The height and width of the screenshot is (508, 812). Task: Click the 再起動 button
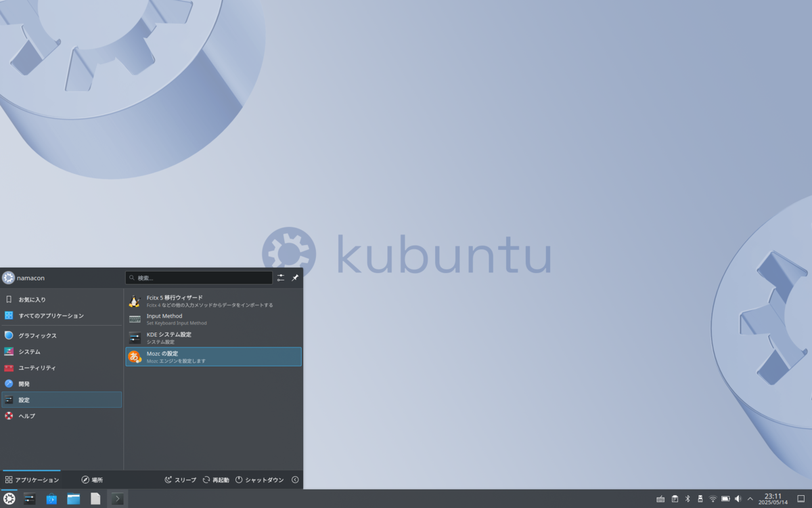point(216,480)
